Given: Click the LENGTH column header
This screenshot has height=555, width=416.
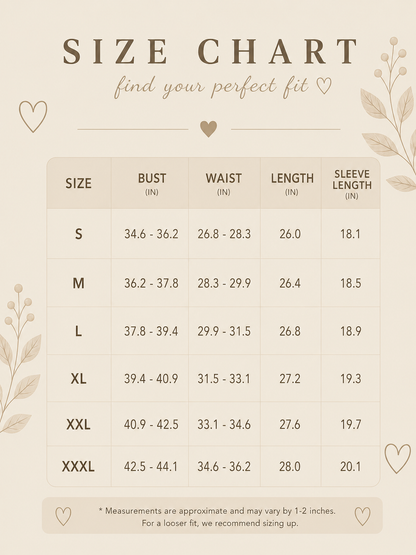Looking at the screenshot, I should click(x=292, y=183).
